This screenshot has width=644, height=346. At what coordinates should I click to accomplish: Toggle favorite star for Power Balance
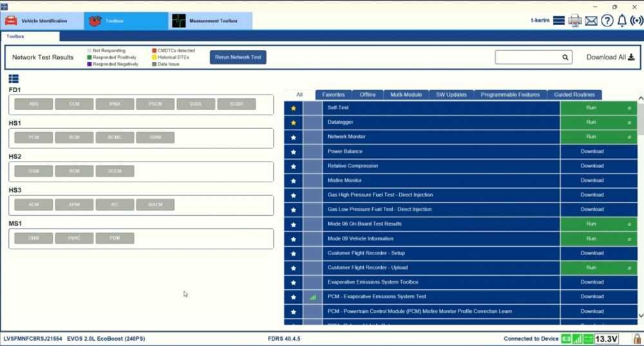tap(293, 152)
